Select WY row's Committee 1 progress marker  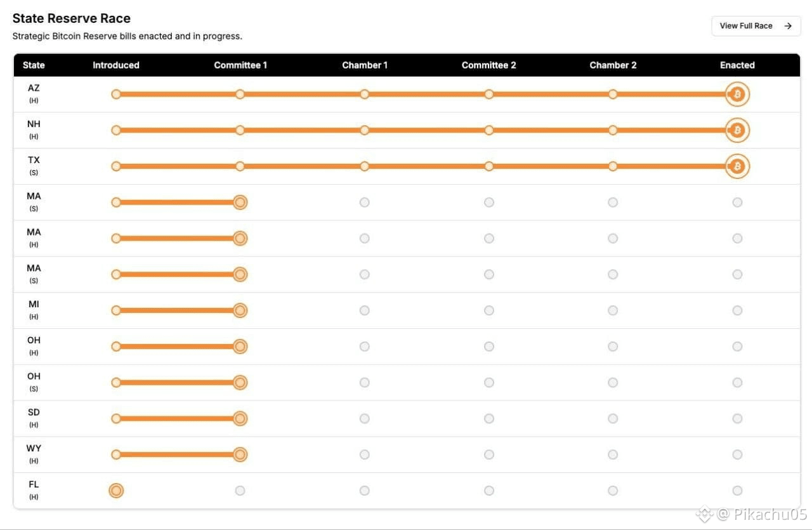240,454
